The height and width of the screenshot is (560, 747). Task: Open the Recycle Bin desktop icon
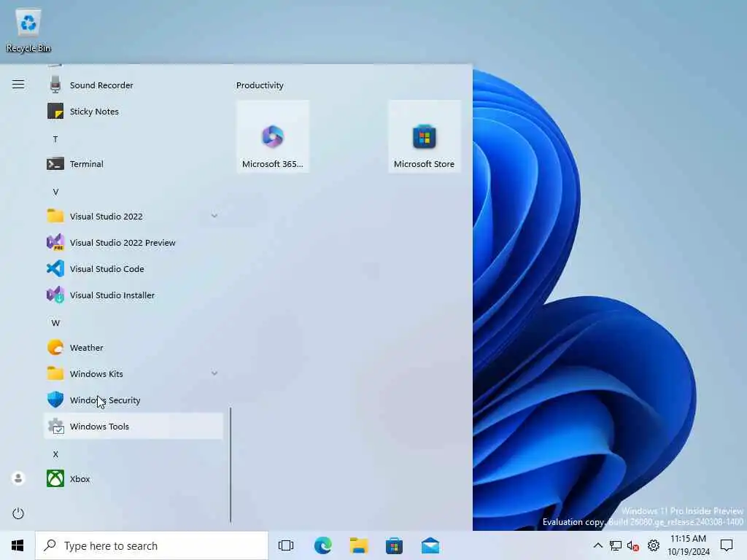pyautogui.click(x=28, y=31)
